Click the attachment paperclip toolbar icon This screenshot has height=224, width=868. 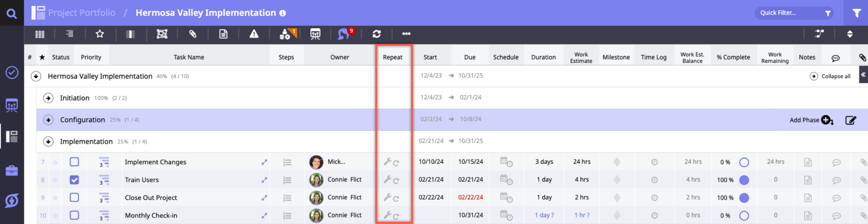coord(192,34)
